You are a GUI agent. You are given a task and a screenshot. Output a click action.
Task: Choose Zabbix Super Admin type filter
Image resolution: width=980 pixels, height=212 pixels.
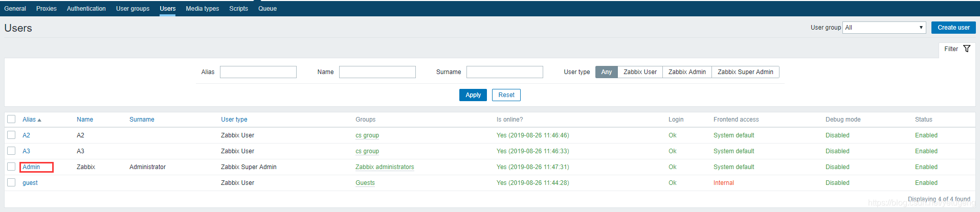pos(745,72)
